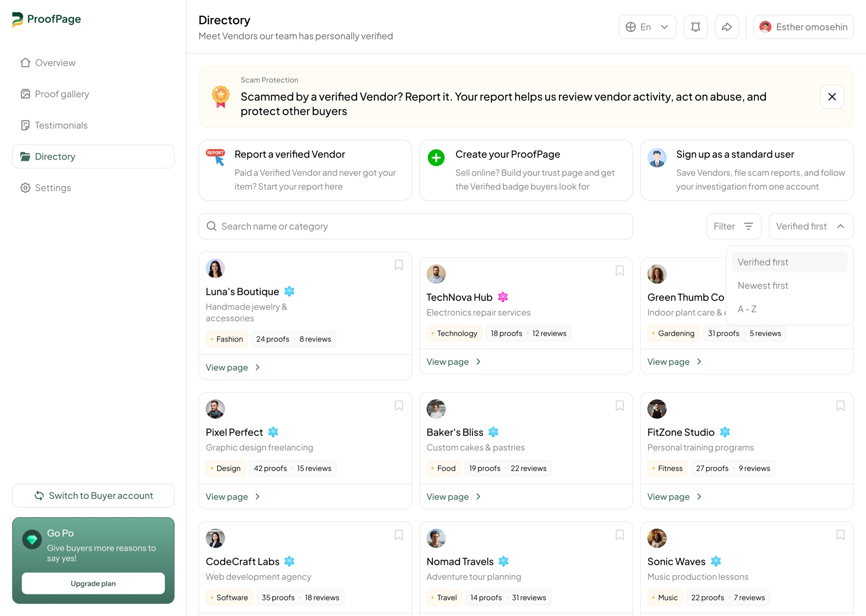View page for Pixel Perfect
This screenshot has height=616, width=866.
(233, 497)
